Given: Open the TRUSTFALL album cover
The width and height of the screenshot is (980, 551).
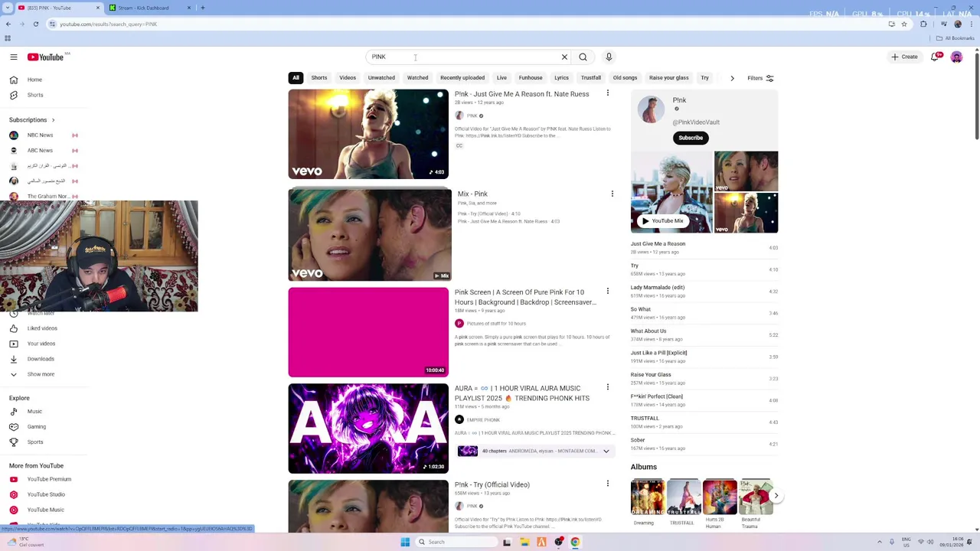Looking at the screenshot, I should point(684,497).
